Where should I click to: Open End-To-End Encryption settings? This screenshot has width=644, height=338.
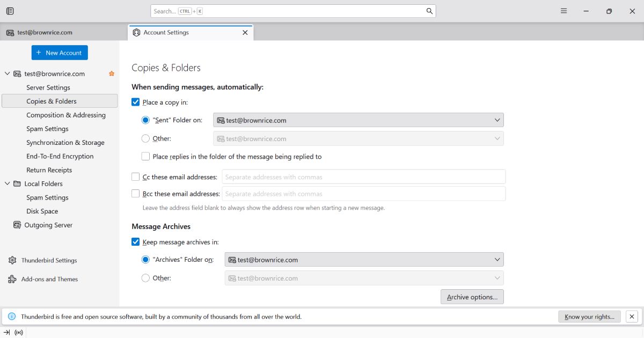60,157
